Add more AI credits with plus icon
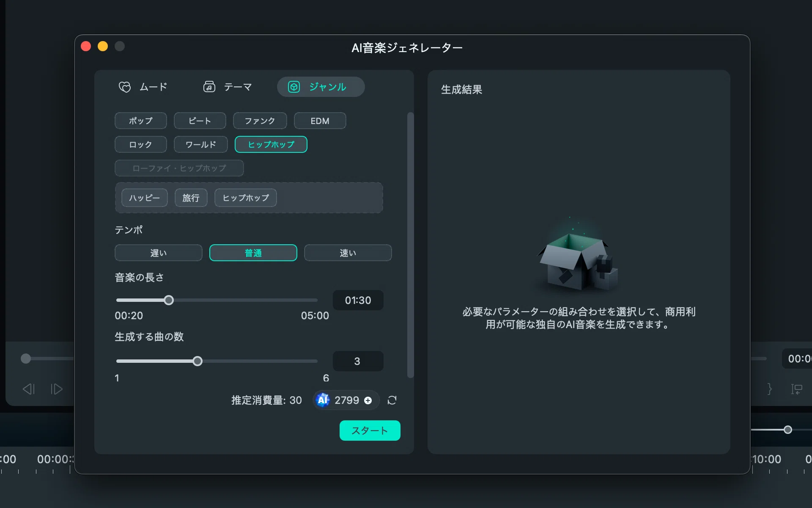 coord(368,400)
